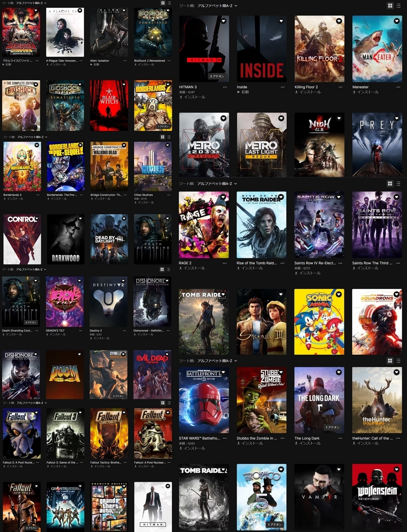Install Destiny 2 via インストール link
The height and width of the screenshot is (532, 407).
(100, 338)
